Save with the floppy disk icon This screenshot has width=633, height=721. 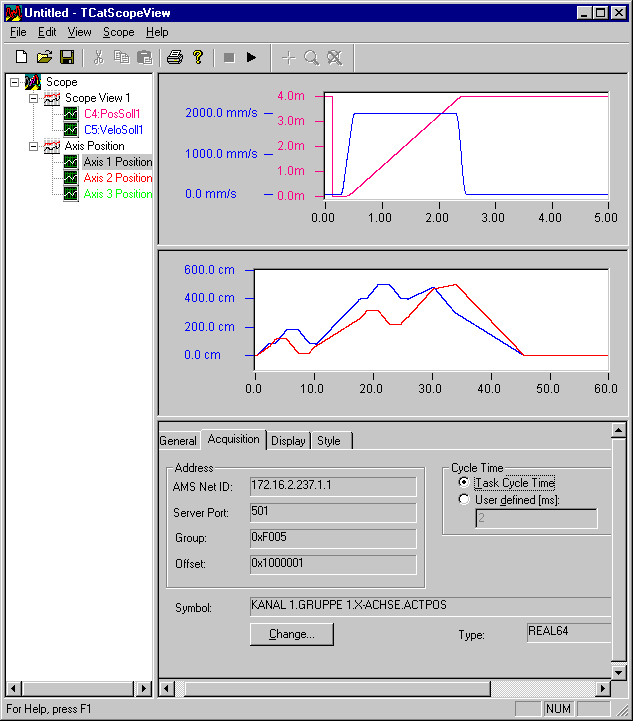tap(67, 57)
